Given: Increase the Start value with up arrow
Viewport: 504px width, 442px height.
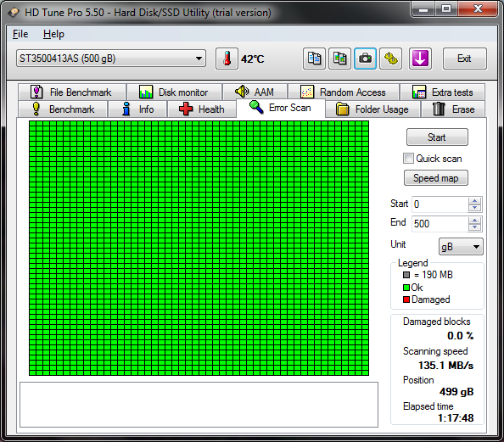Looking at the screenshot, I should coord(475,201).
